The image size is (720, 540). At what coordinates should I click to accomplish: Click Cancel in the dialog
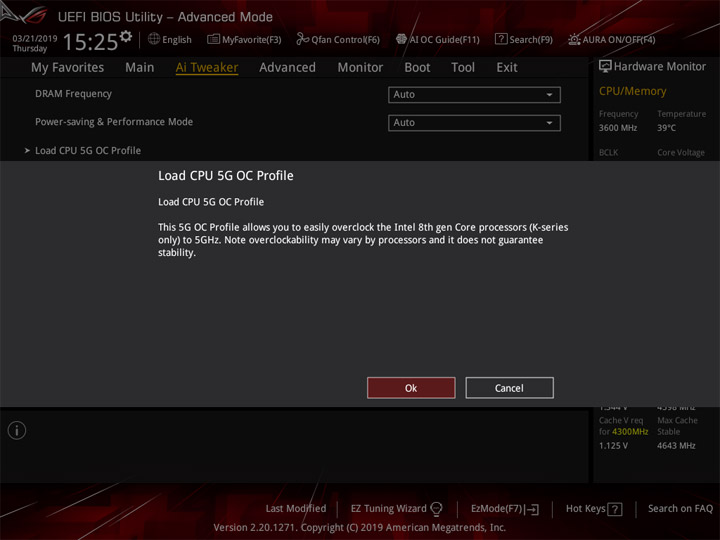tap(509, 388)
